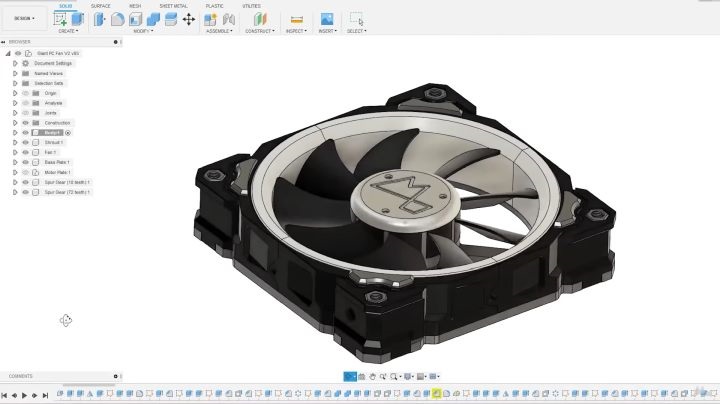Switch to the Sheet Metal tab
The image size is (720, 404).
point(173,5)
